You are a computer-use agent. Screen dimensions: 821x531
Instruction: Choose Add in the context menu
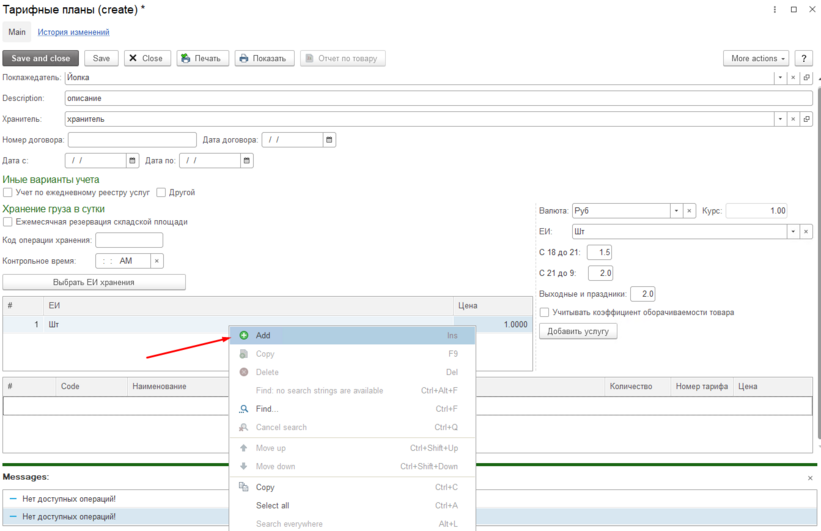(x=263, y=336)
